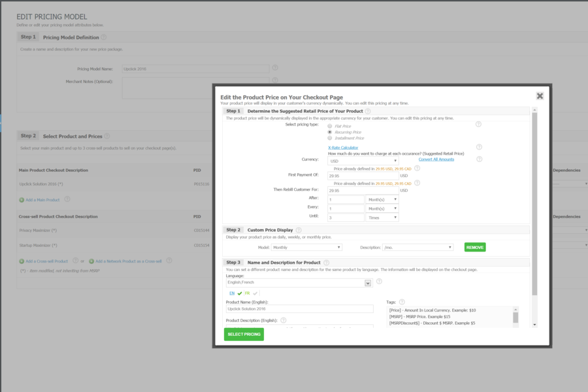Open the Description /mo. dropdown

pyautogui.click(x=418, y=248)
